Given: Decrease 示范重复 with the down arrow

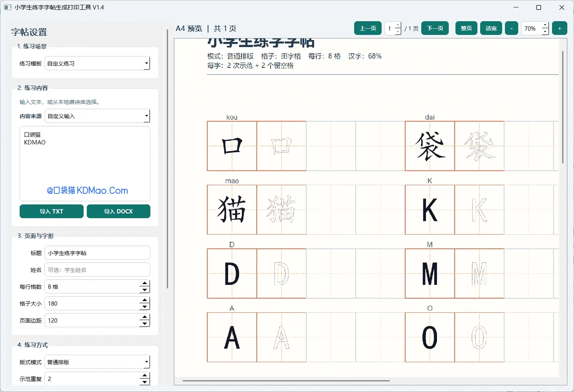Looking at the screenshot, I should (144, 382).
